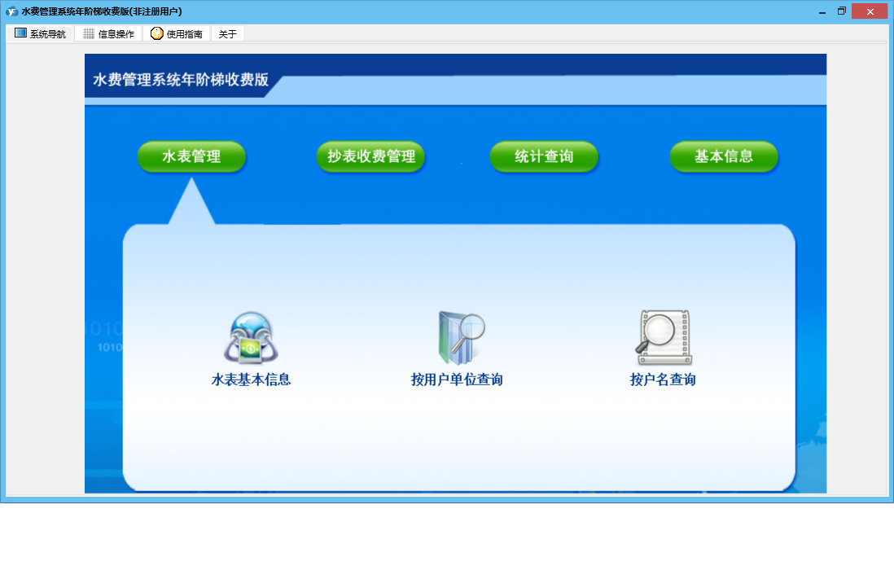
Task: Click the 信息操作 grid icon
Action: pos(89,33)
